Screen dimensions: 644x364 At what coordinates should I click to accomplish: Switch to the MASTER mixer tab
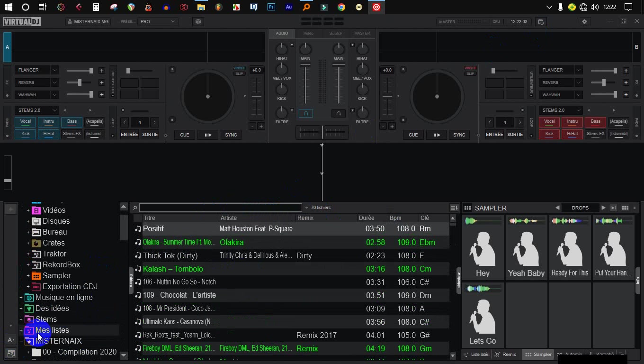click(362, 33)
